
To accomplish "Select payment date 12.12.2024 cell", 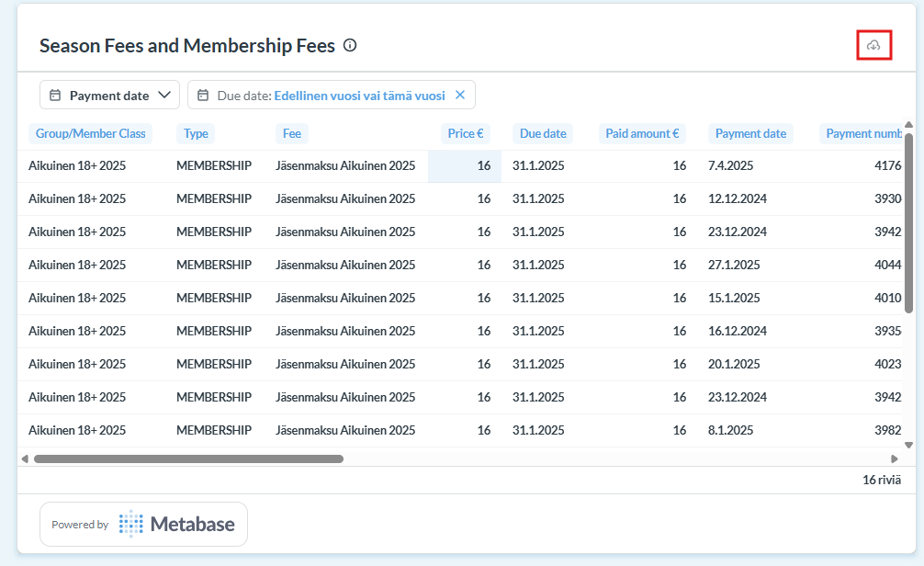I will 738,198.
